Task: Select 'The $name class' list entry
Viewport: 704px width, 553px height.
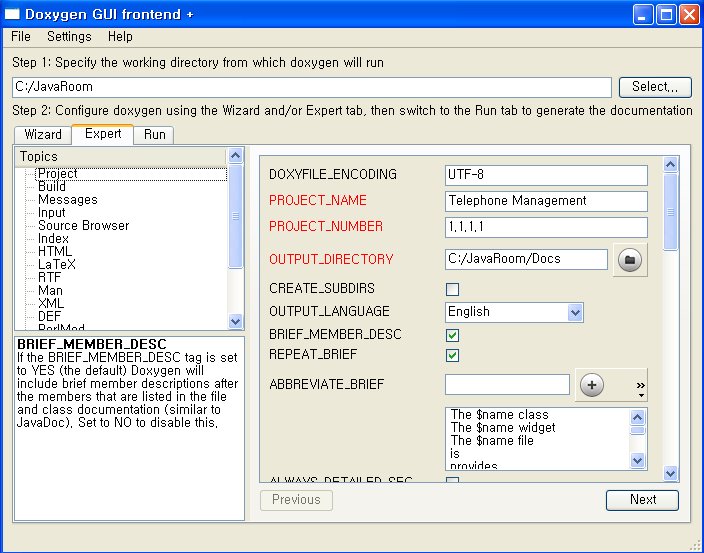Action: pos(500,415)
